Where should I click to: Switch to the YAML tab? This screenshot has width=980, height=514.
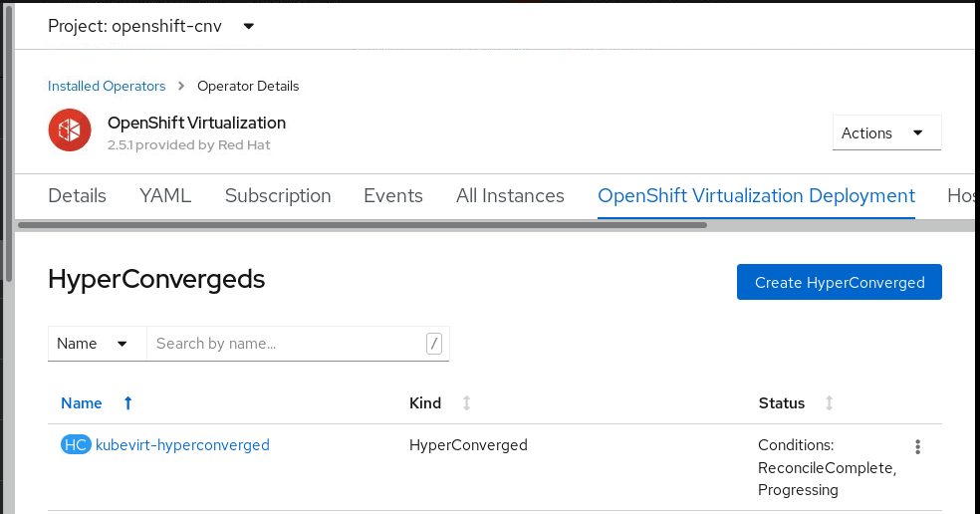[x=165, y=196]
